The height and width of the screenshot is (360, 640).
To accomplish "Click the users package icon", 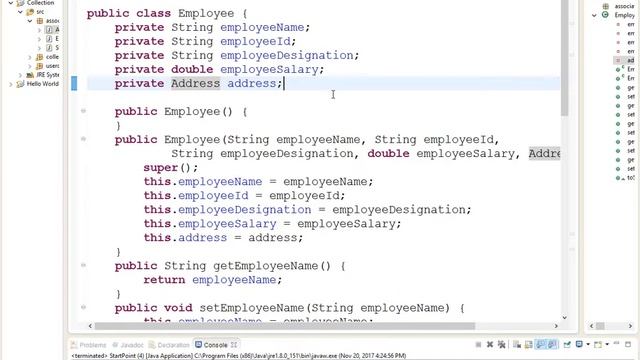I will [40, 66].
